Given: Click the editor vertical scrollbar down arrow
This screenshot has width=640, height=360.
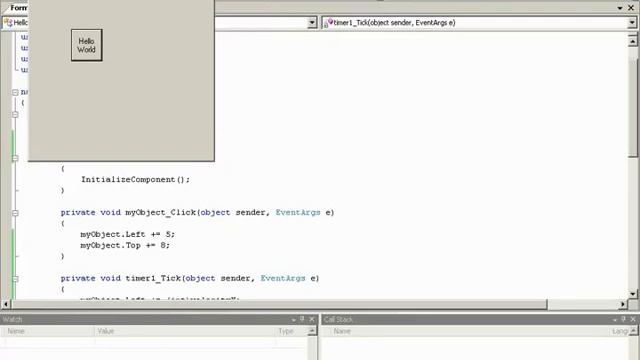Looking at the screenshot, I should pyautogui.click(x=633, y=293).
